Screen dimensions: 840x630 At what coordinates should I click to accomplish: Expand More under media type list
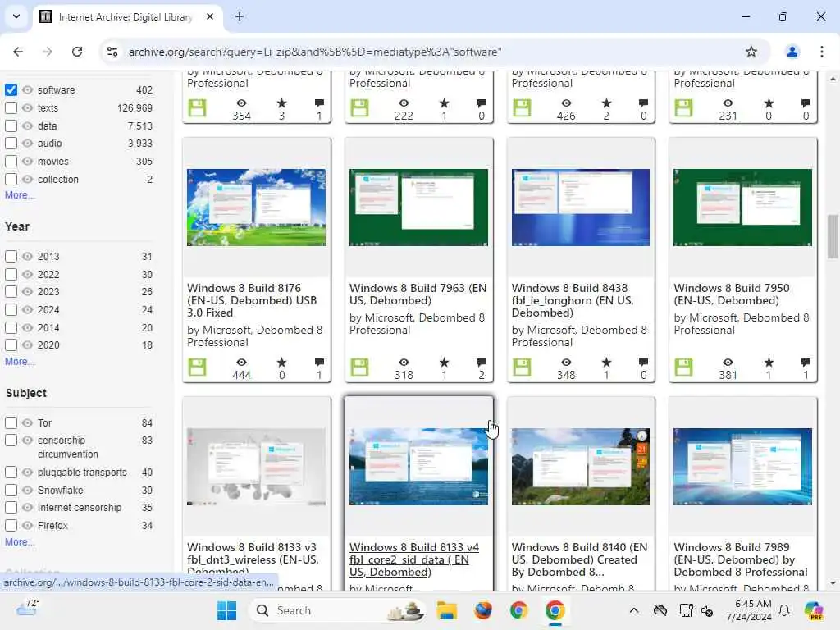(20, 195)
